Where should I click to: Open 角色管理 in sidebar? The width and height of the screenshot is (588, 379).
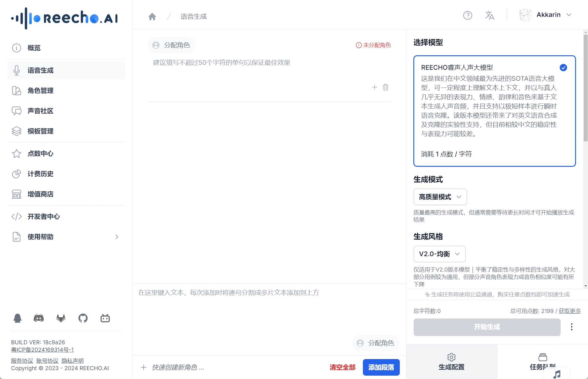(66, 91)
